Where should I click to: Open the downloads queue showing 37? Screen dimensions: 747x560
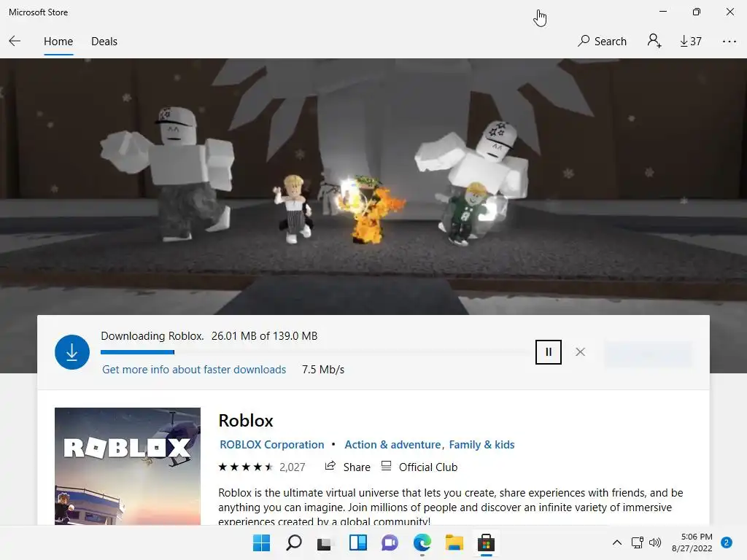(x=691, y=42)
